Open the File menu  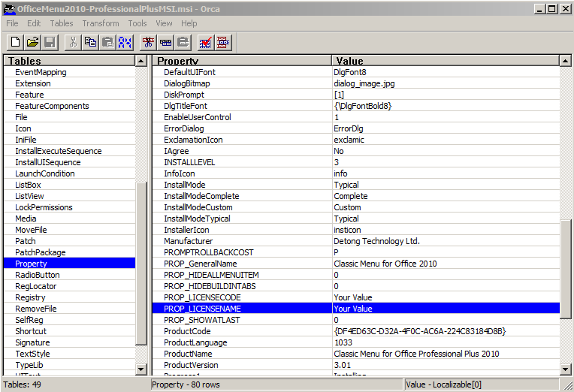pyautogui.click(x=12, y=23)
